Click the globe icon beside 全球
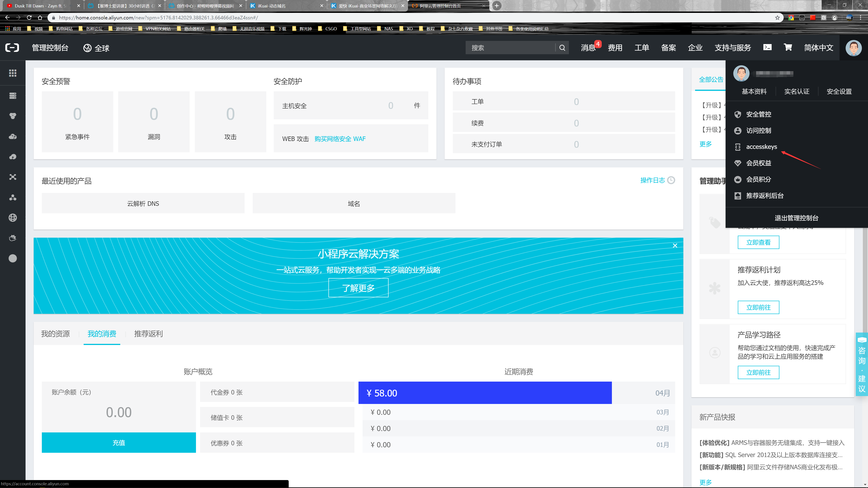This screenshot has height=488, width=868. [x=87, y=48]
